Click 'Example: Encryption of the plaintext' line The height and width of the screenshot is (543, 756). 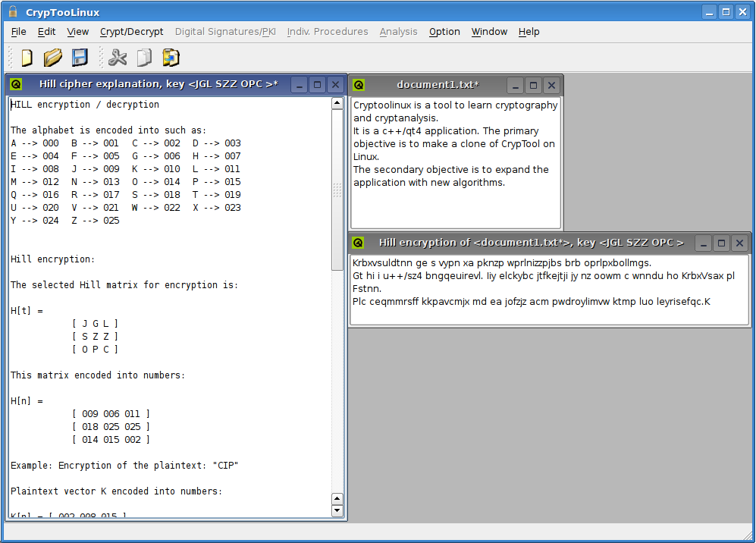(124, 466)
